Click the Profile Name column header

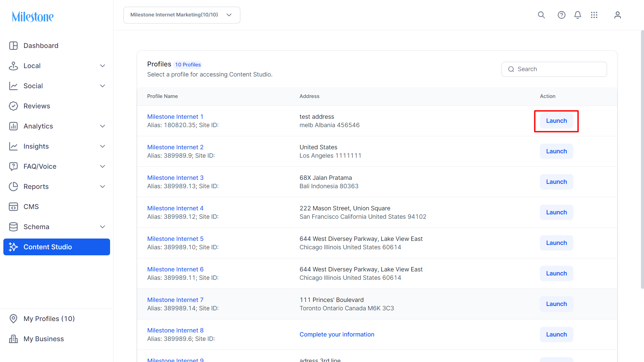(162, 96)
